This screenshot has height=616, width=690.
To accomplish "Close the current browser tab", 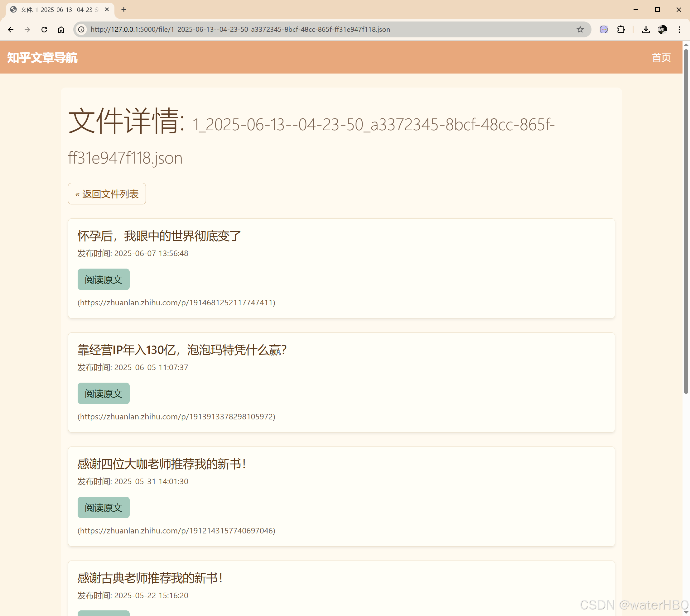I will click(107, 9).
